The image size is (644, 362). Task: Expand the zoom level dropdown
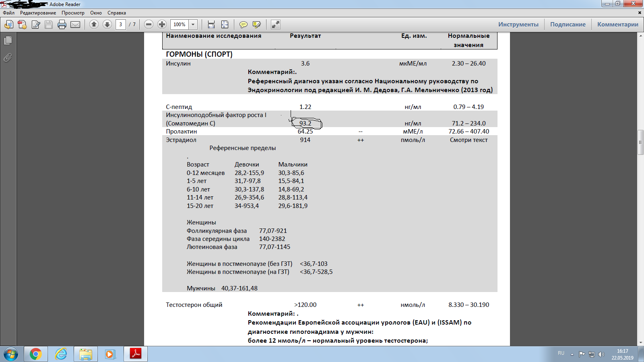coord(193,25)
